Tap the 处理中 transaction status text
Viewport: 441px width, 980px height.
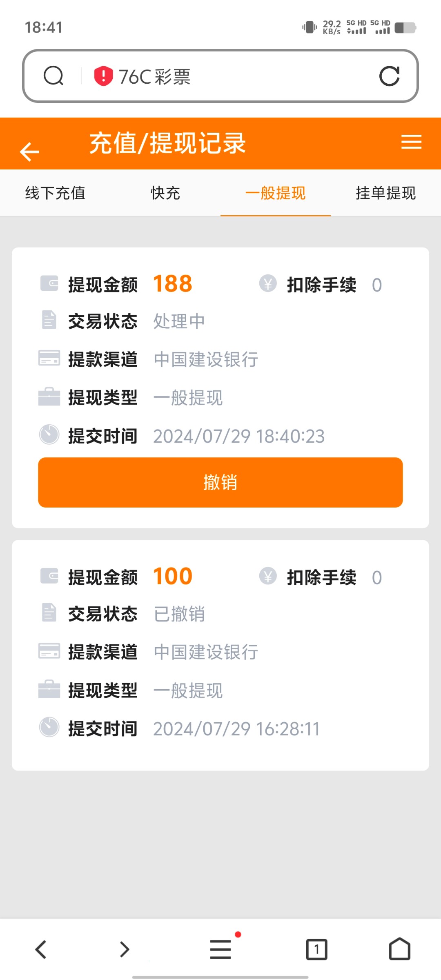(179, 321)
